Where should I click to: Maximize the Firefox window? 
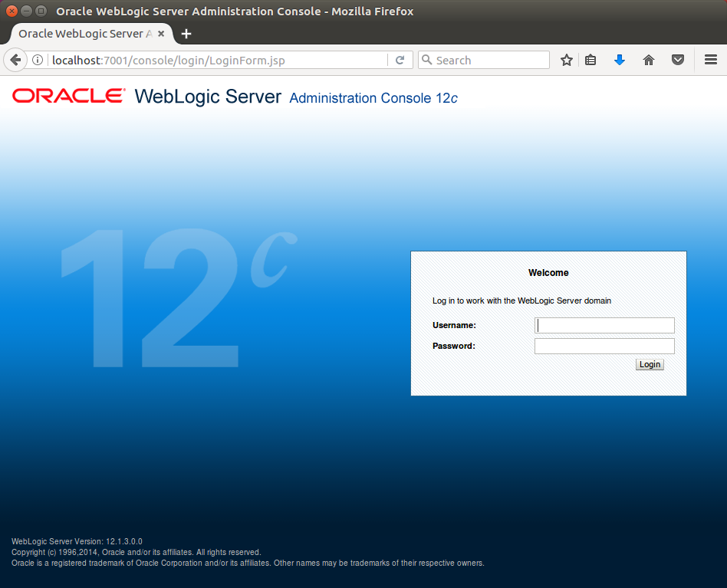[x=41, y=11]
